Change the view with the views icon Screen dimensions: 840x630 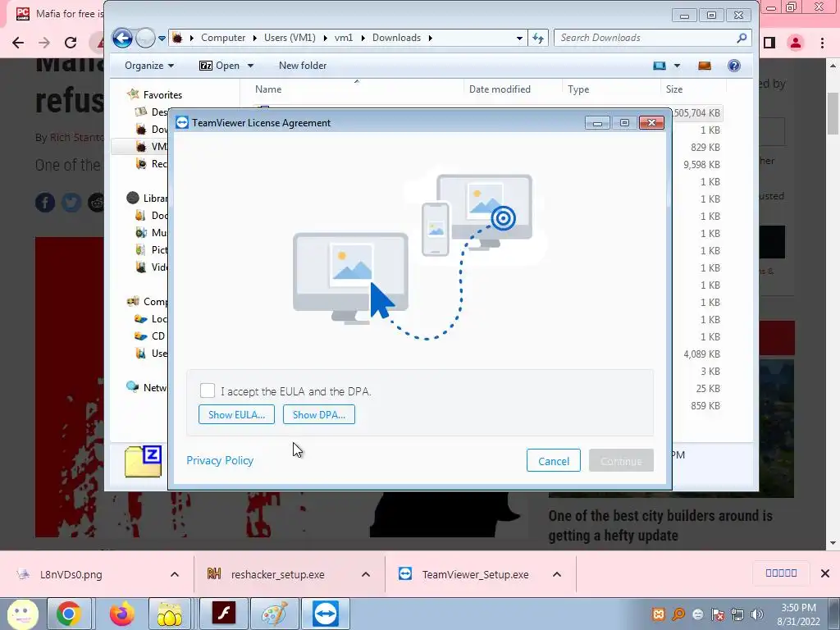660,66
